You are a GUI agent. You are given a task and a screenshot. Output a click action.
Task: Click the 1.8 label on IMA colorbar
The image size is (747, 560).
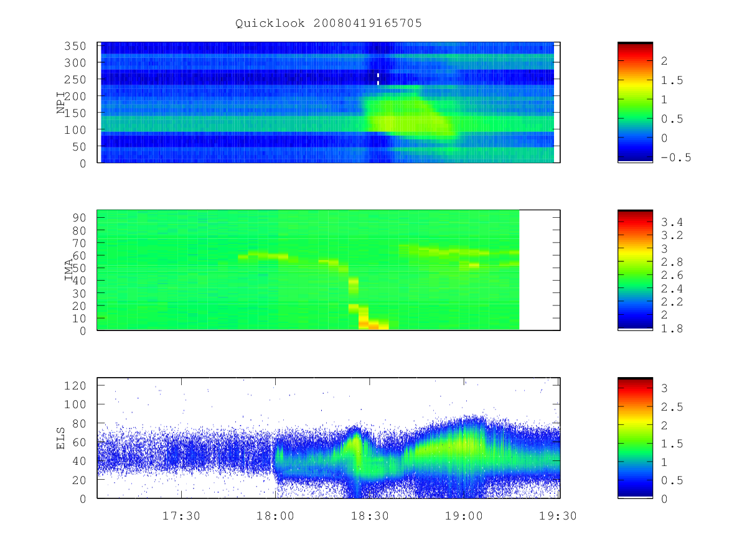pos(672,328)
